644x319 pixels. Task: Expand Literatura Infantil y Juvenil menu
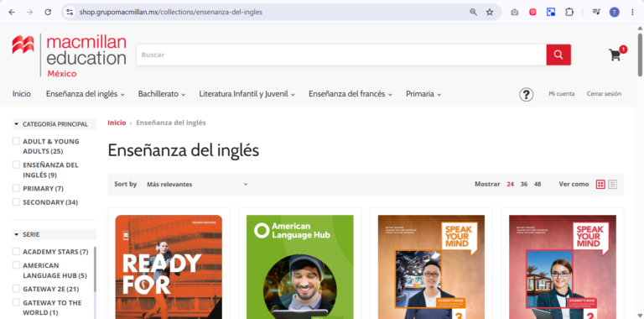click(x=247, y=94)
